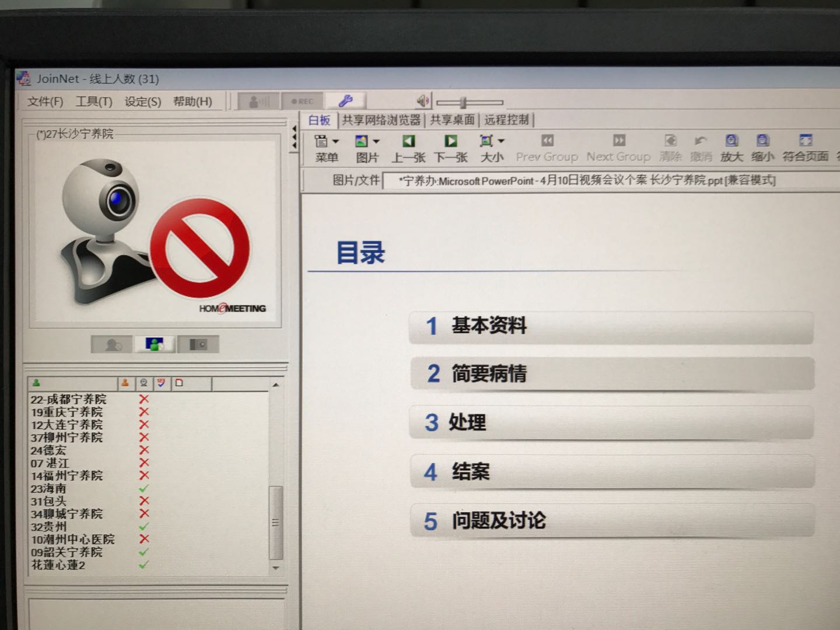Viewport: 840px width, 630px height.
Task: Click the microphone talk request icon
Action: [x=259, y=101]
